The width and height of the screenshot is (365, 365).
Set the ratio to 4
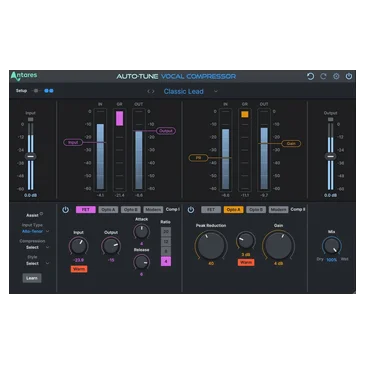tap(166, 262)
